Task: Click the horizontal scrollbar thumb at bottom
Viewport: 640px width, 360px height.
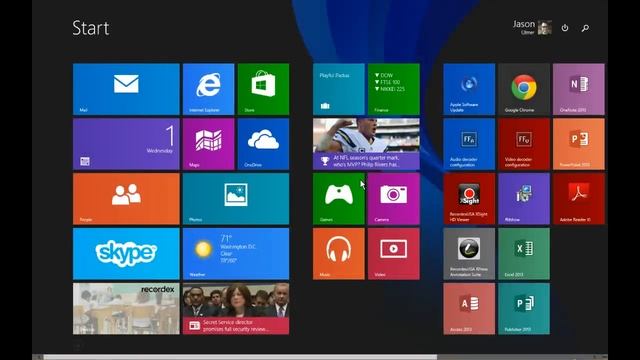Action: (x=240, y=357)
